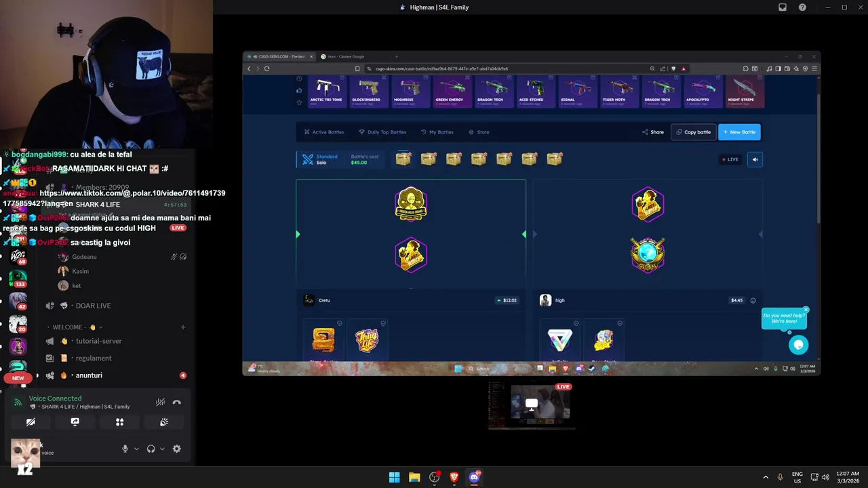Viewport: 868px width, 488px height.
Task: Open Discord user settings gear
Action: click(x=177, y=449)
